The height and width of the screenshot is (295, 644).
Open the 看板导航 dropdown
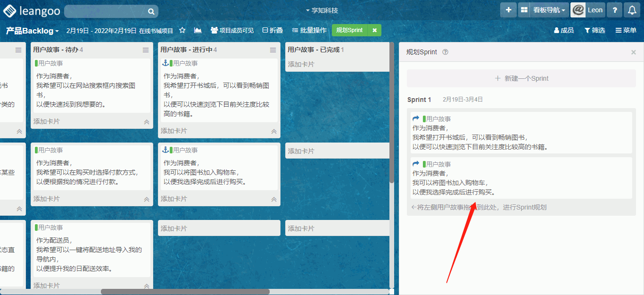click(549, 10)
